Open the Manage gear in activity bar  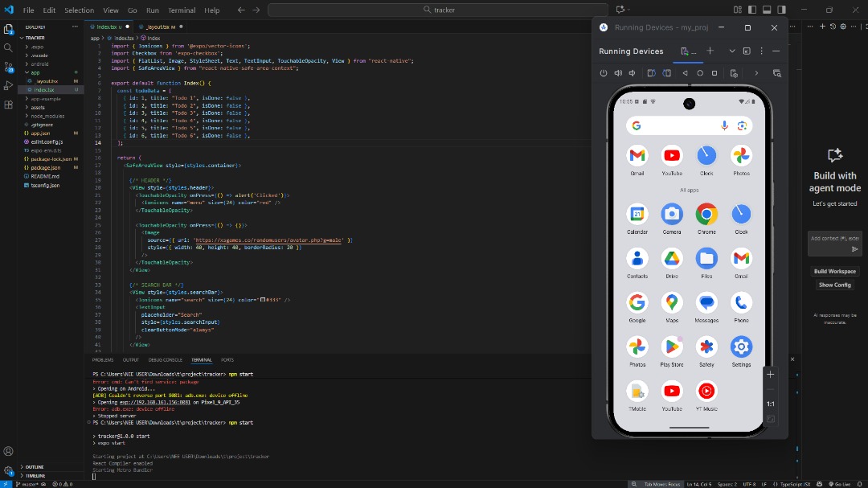(8, 470)
